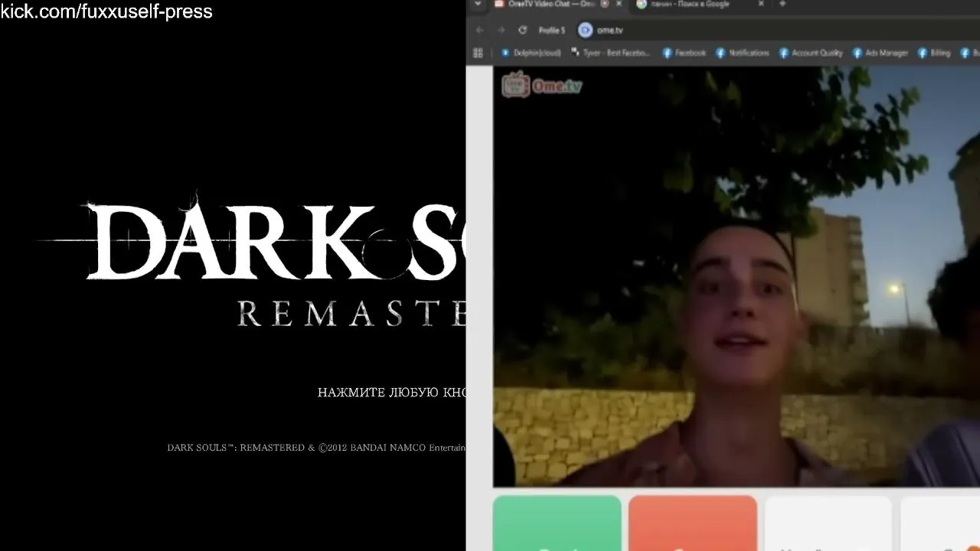Click the red button below the video
Screen dimensions: 980x551
692,523
